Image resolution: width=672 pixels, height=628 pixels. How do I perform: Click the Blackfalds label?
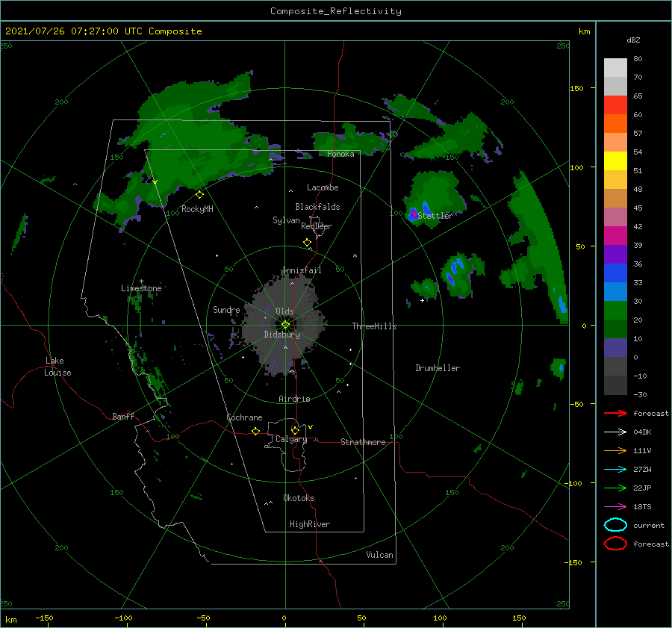pos(317,207)
